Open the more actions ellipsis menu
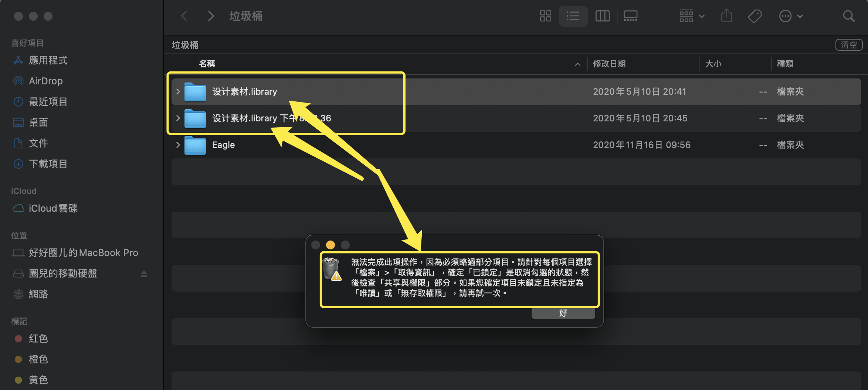868x390 pixels. 791,16
